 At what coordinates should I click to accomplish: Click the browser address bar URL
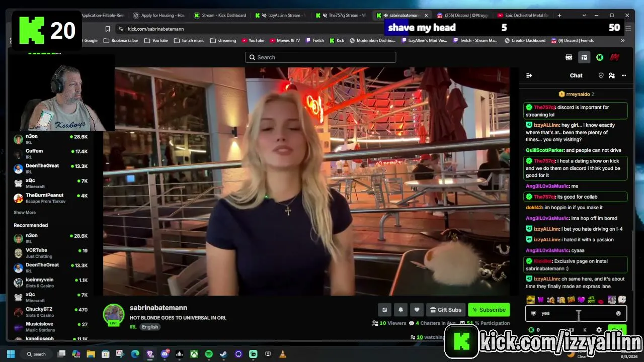(x=156, y=29)
